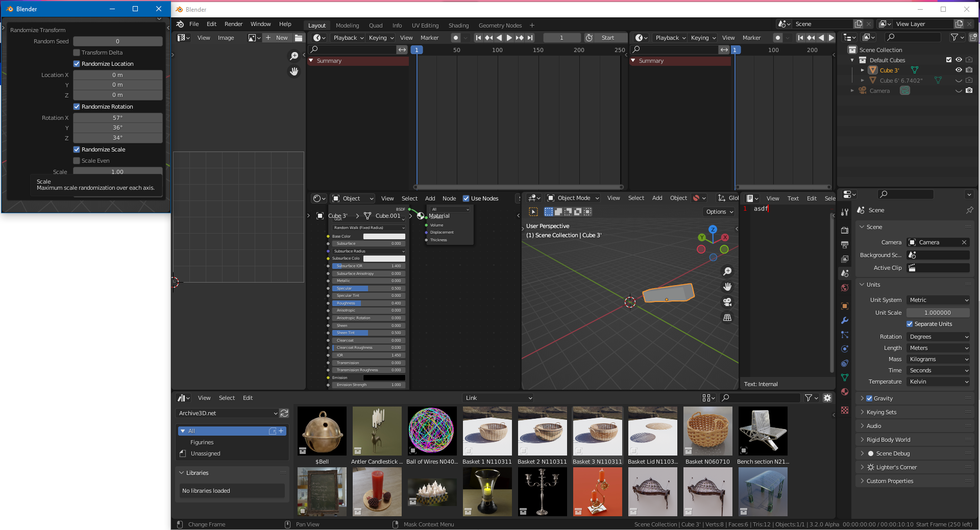The width and height of the screenshot is (980, 530).
Task: Open asset browser display settings gear
Action: coord(827,398)
